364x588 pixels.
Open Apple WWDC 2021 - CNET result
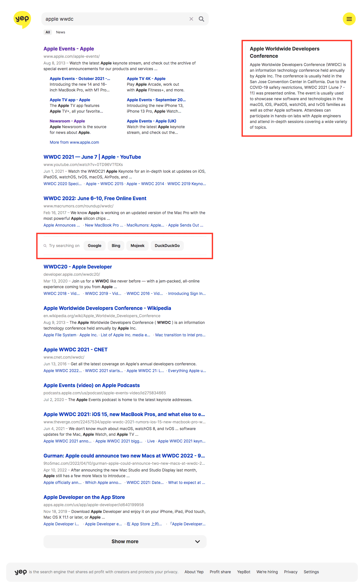click(x=75, y=350)
